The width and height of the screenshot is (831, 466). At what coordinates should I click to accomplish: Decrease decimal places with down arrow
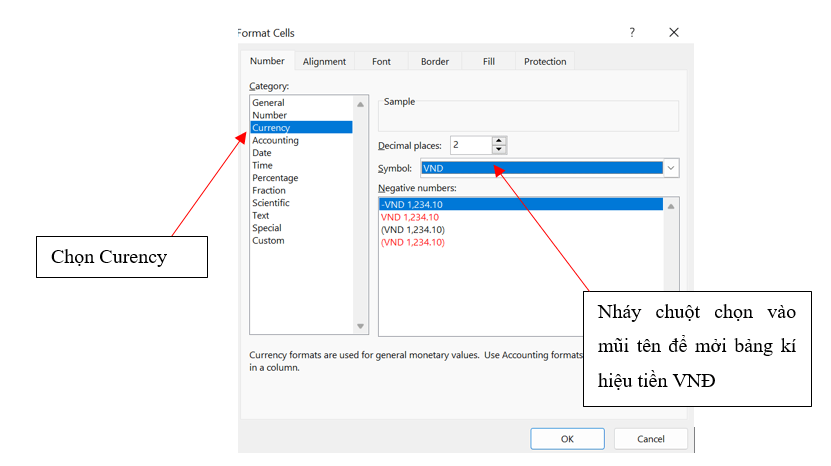(499, 150)
